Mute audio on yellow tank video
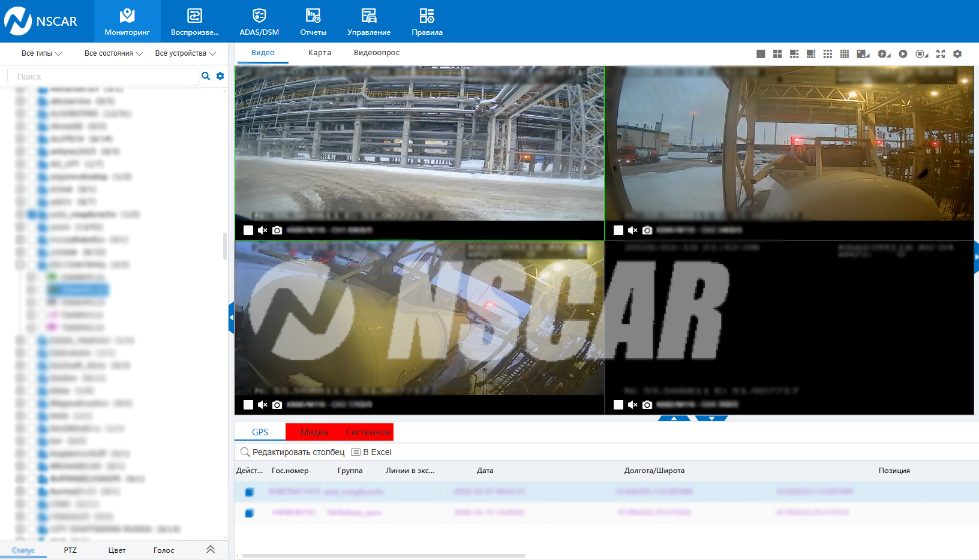 coord(263,405)
